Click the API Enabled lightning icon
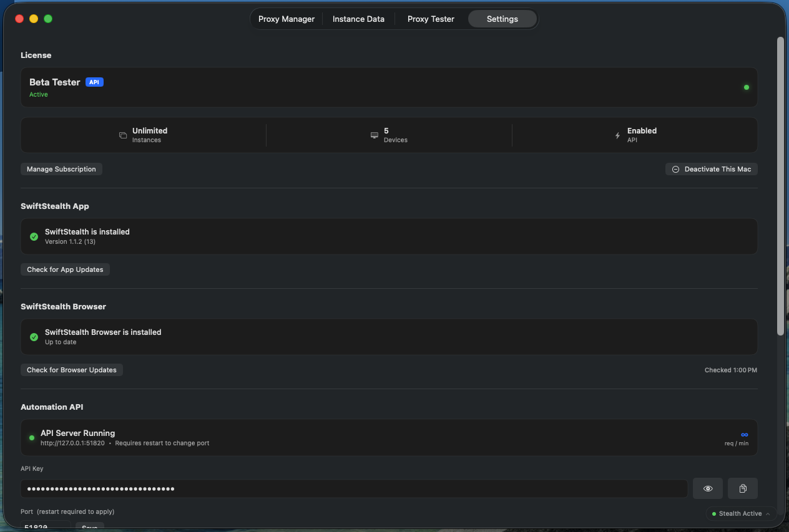789x532 pixels. click(618, 135)
